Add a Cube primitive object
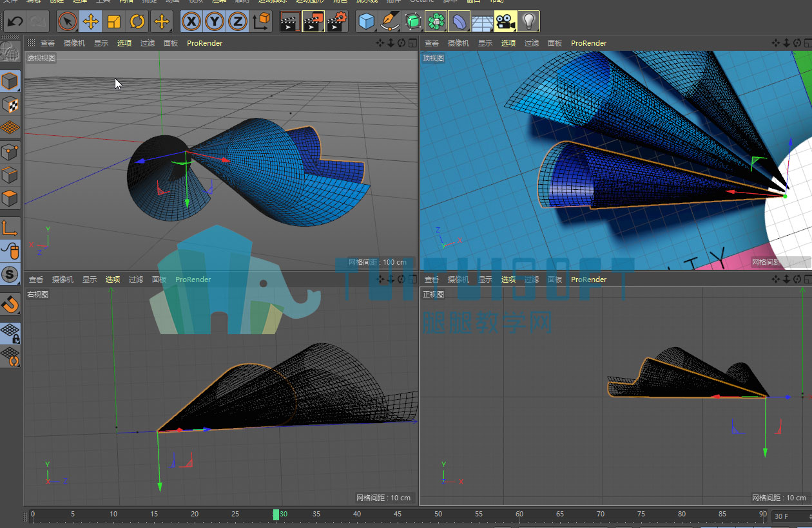Viewport: 812px width, 528px height. (367, 21)
